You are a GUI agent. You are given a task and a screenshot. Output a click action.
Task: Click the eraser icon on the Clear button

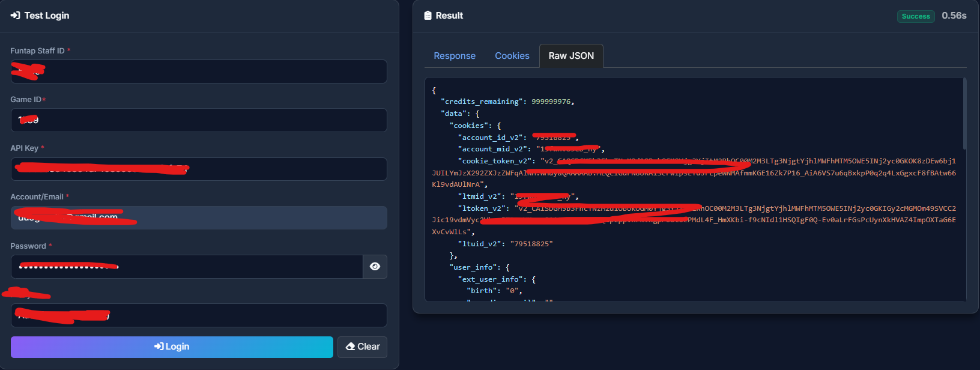pyautogui.click(x=350, y=347)
